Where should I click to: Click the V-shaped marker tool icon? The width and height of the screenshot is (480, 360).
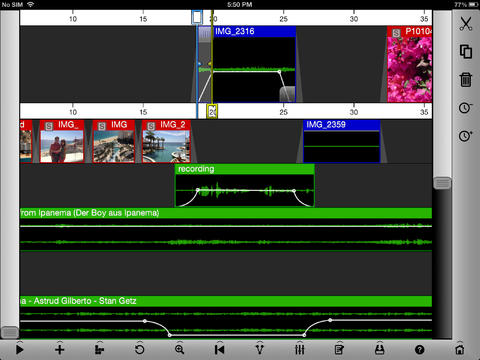[x=259, y=350]
